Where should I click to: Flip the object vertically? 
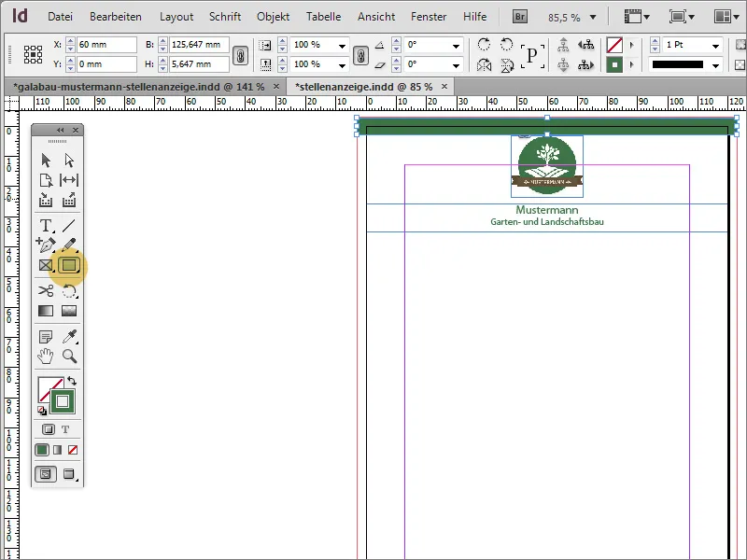(507, 64)
